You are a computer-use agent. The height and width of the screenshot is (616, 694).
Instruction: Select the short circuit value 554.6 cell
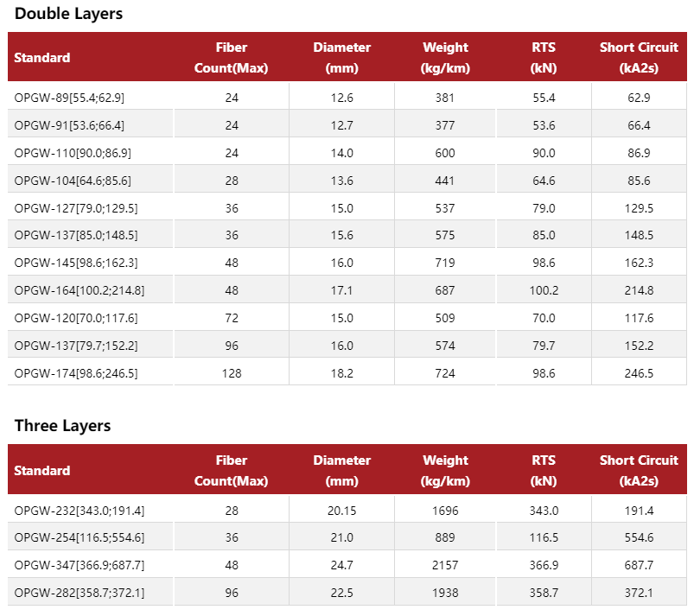click(x=639, y=537)
